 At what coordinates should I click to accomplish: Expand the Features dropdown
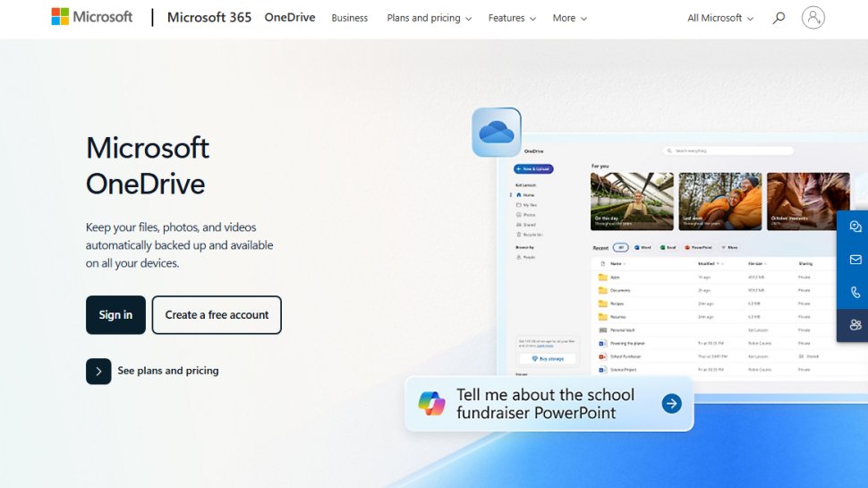point(512,18)
